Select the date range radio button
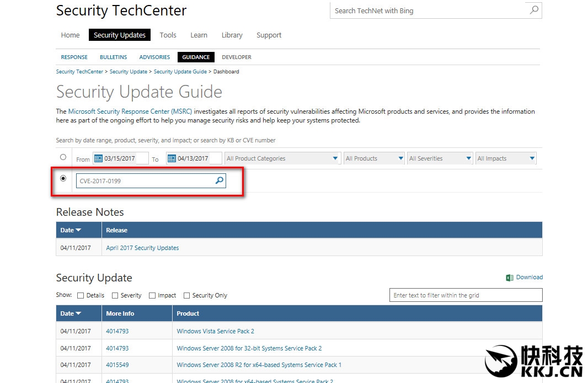Viewport: 588px width, 383px height. click(63, 157)
